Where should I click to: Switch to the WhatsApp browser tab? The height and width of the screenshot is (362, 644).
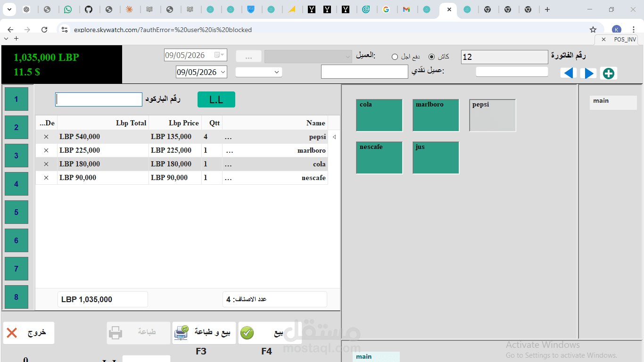(x=68, y=9)
